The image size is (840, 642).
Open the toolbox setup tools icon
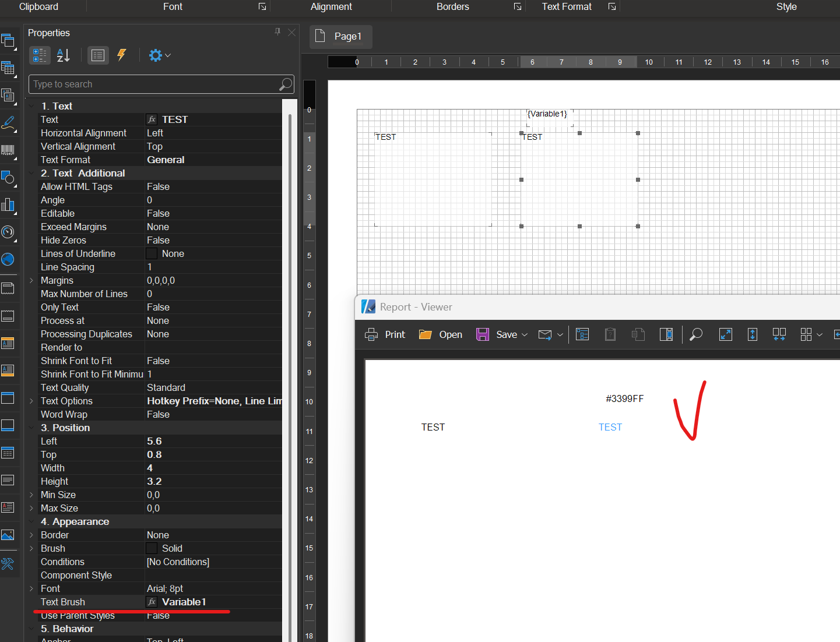pyautogui.click(x=8, y=563)
